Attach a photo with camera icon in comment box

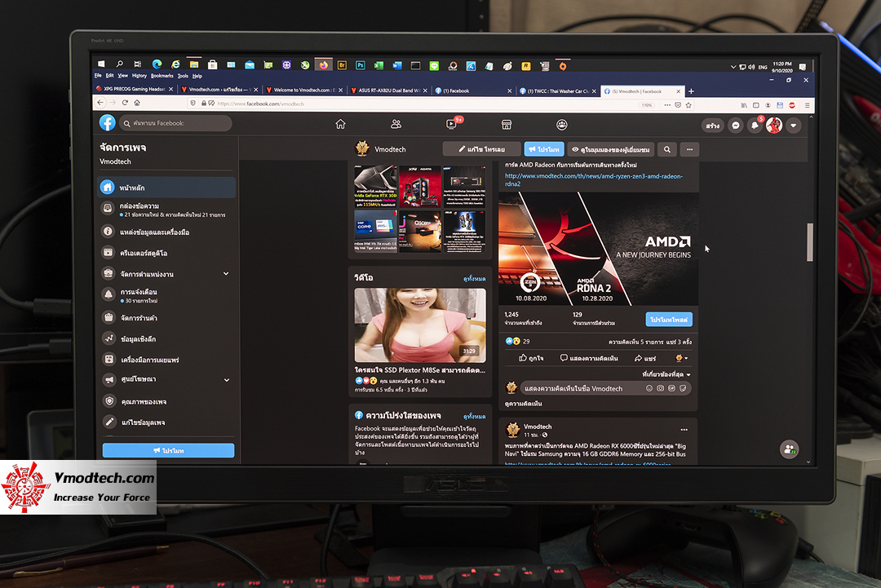click(660, 388)
